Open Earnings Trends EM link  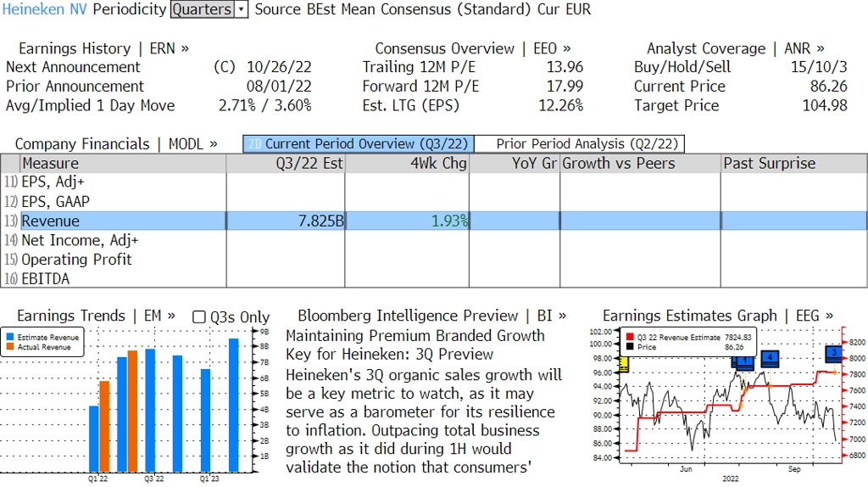pyautogui.click(x=96, y=316)
